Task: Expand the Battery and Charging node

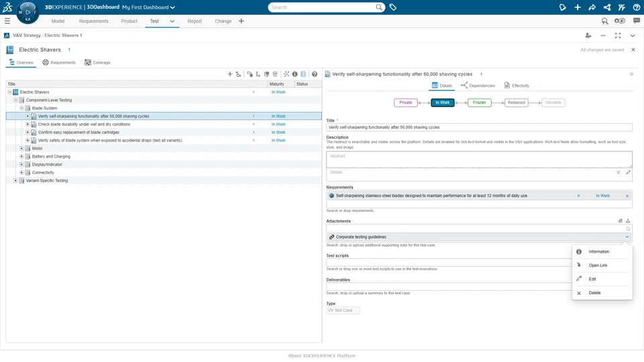Action: [x=21, y=156]
